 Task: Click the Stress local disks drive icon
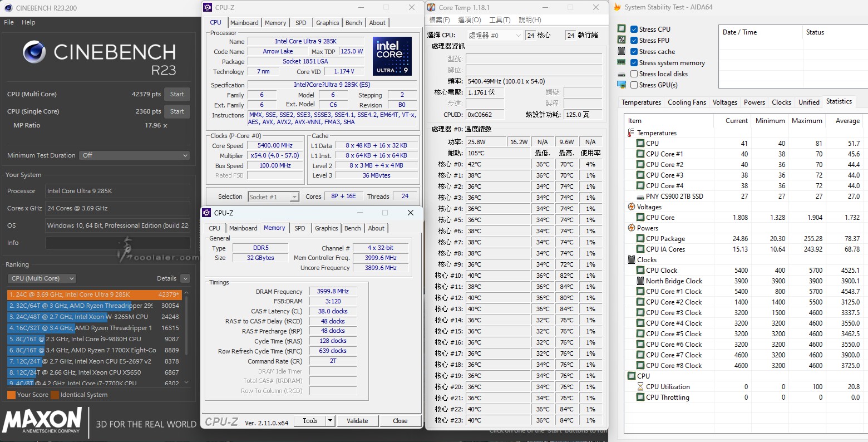coord(622,73)
